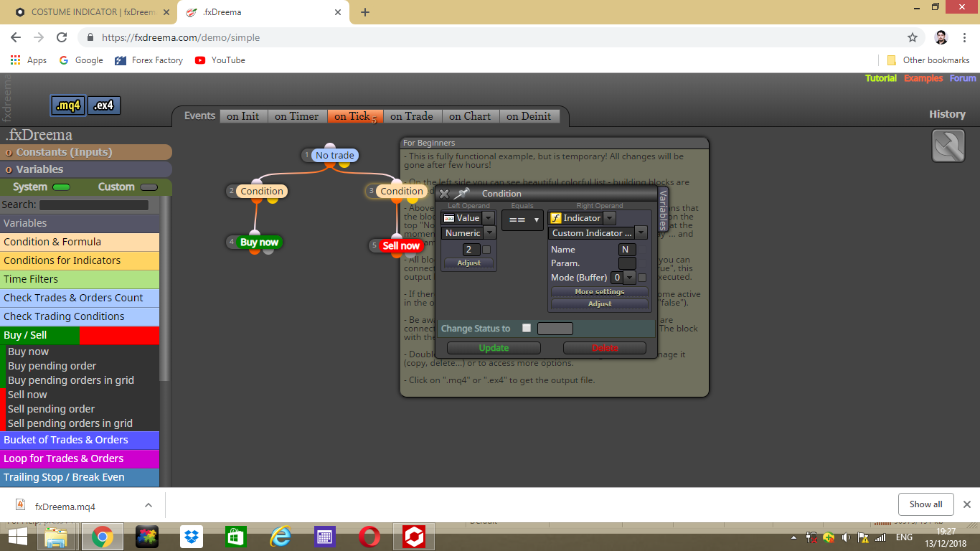Download the .mq4 output file
Screen dimensions: 980x551
tap(69, 105)
